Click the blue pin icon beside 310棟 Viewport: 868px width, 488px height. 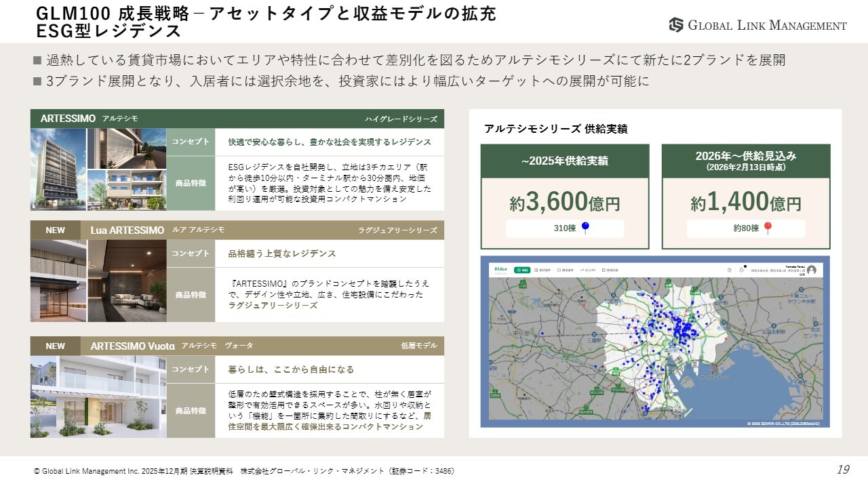point(586,228)
